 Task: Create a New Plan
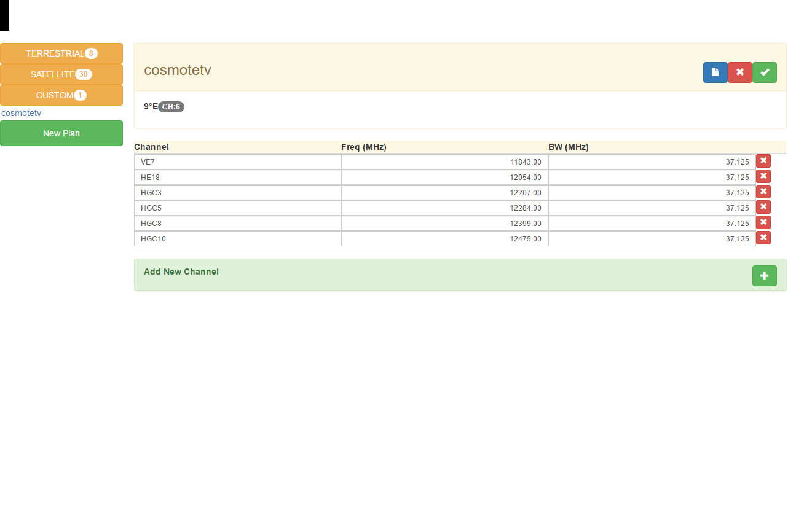coord(61,133)
